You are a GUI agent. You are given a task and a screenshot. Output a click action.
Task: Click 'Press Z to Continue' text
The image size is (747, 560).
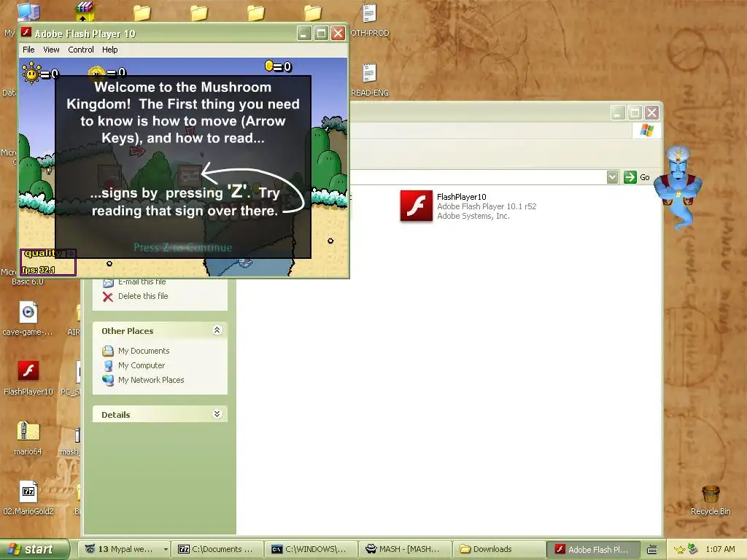[183, 247]
